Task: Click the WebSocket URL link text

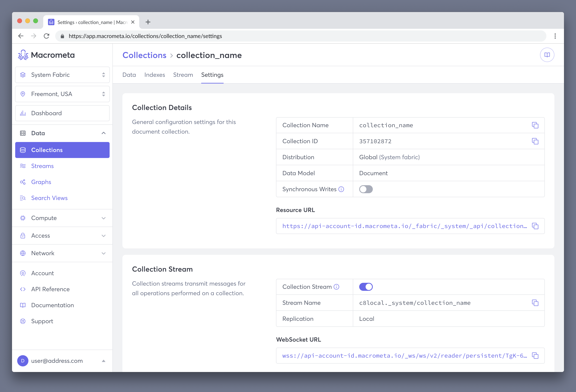Action: click(x=404, y=356)
